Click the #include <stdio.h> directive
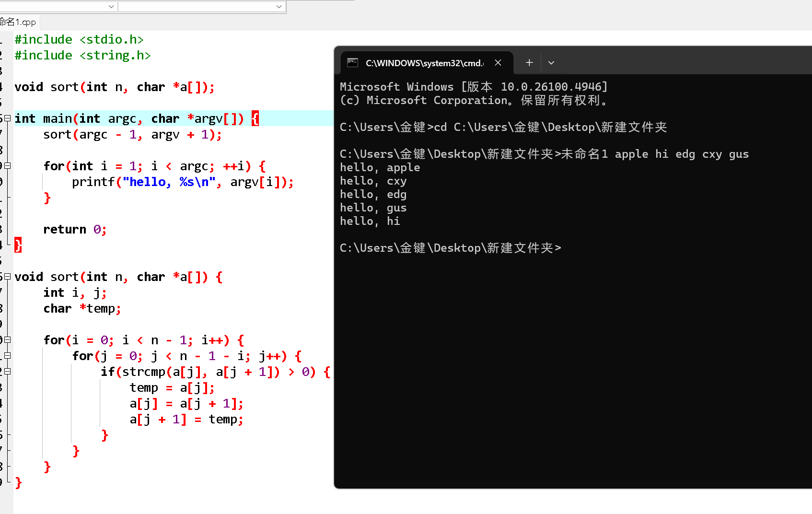 coord(79,39)
